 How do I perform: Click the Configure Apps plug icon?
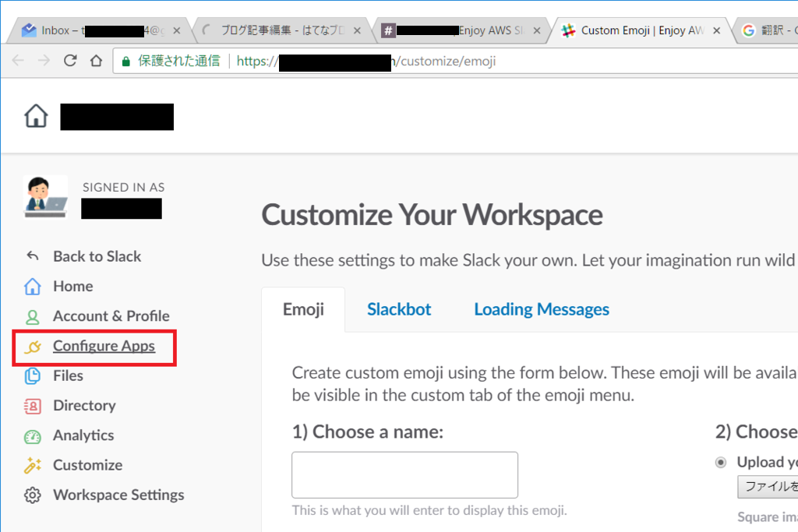pyautogui.click(x=33, y=347)
